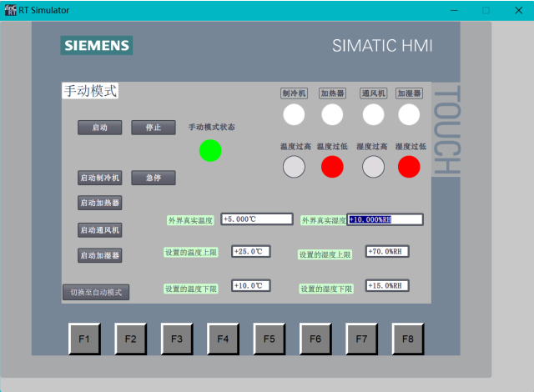The height and width of the screenshot is (392, 534).
Task: Edit the humidity lower limit field +15.0%RH
Action: tap(387, 285)
